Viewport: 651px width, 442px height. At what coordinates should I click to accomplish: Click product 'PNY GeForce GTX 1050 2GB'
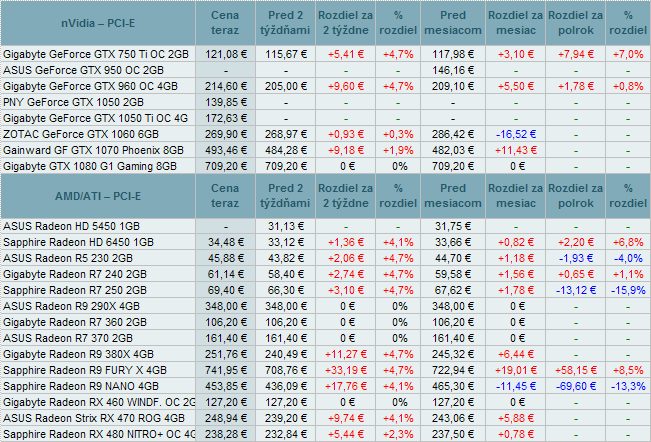tap(73, 102)
